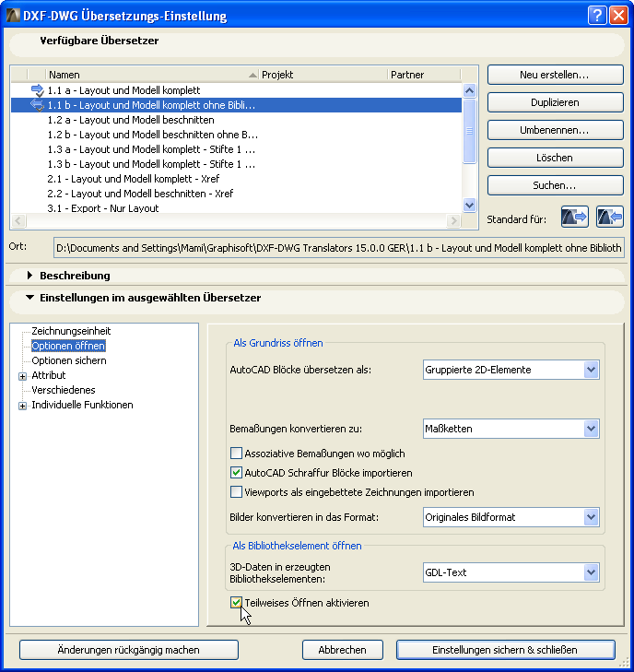Set translator as default for import icon
This screenshot has width=634, height=672.
pos(610,217)
